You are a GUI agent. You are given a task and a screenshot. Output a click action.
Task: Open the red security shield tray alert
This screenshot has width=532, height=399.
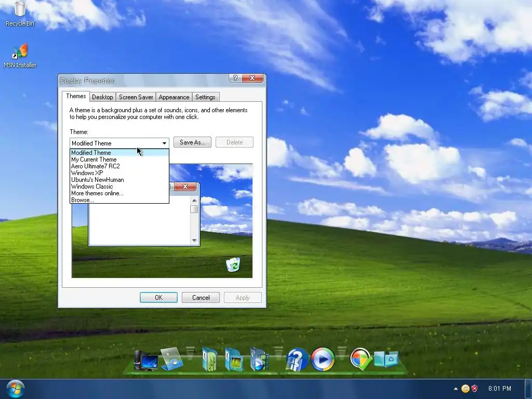coord(474,389)
